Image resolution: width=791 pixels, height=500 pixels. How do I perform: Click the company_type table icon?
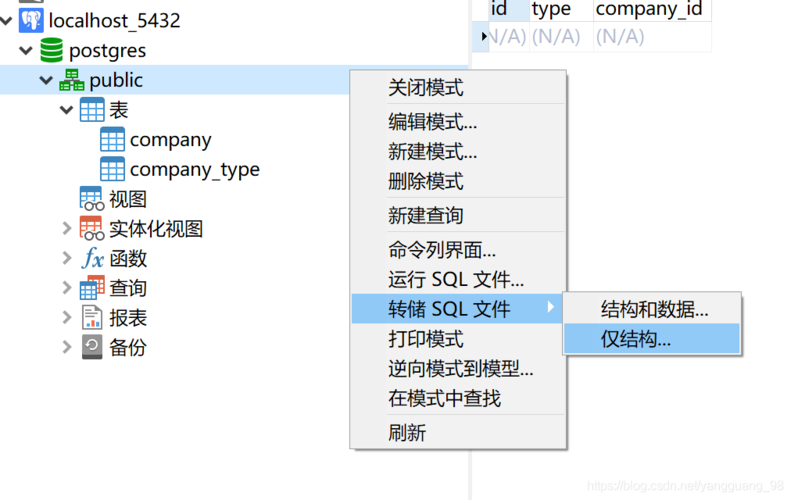coord(112,169)
